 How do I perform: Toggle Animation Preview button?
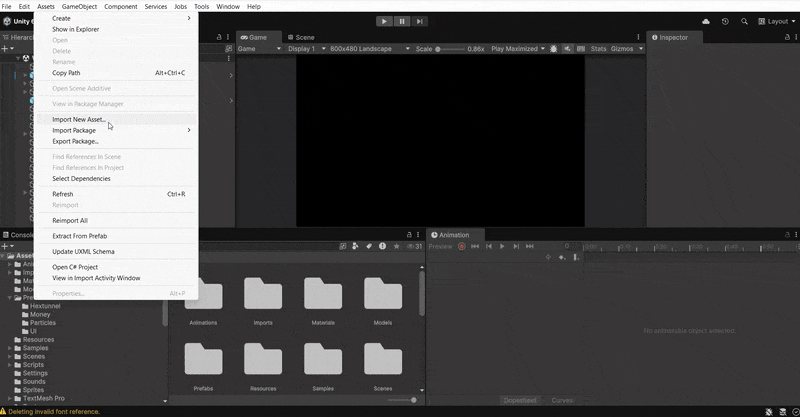[440, 246]
